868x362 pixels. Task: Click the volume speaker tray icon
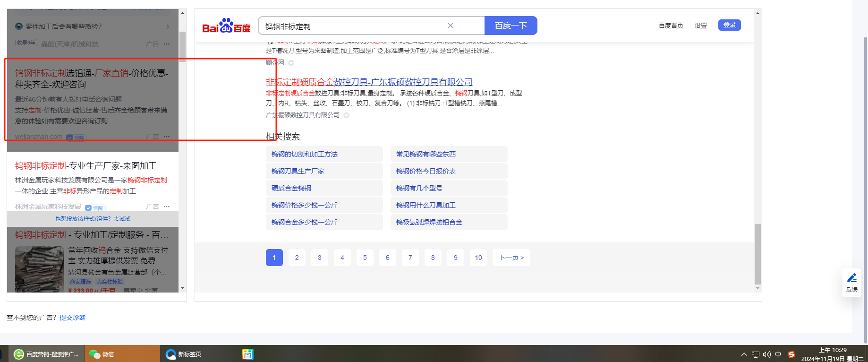point(766,354)
